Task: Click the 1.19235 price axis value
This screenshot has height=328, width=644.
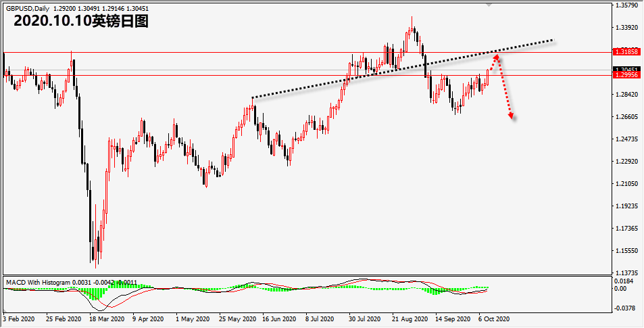Action: tap(628, 206)
